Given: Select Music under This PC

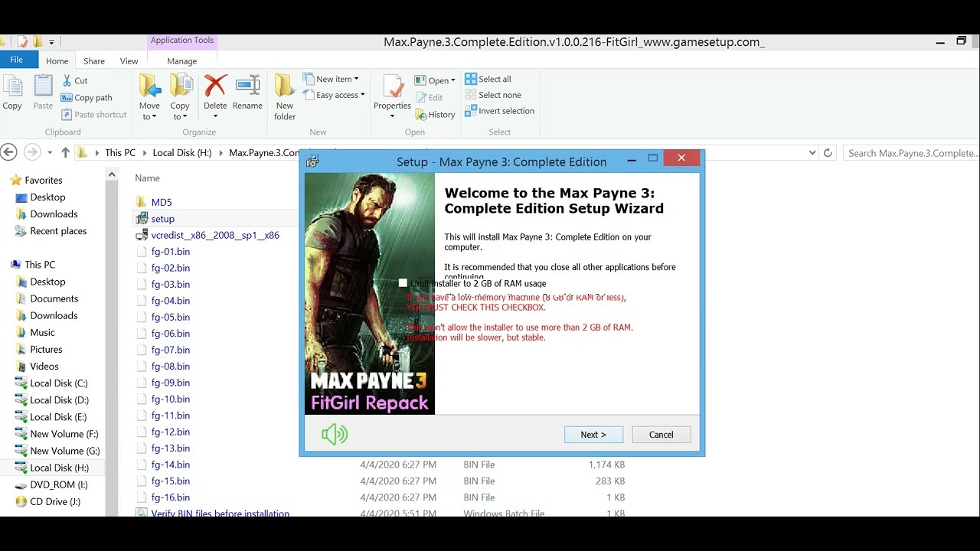Looking at the screenshot, I should click(x=42, y=332).
